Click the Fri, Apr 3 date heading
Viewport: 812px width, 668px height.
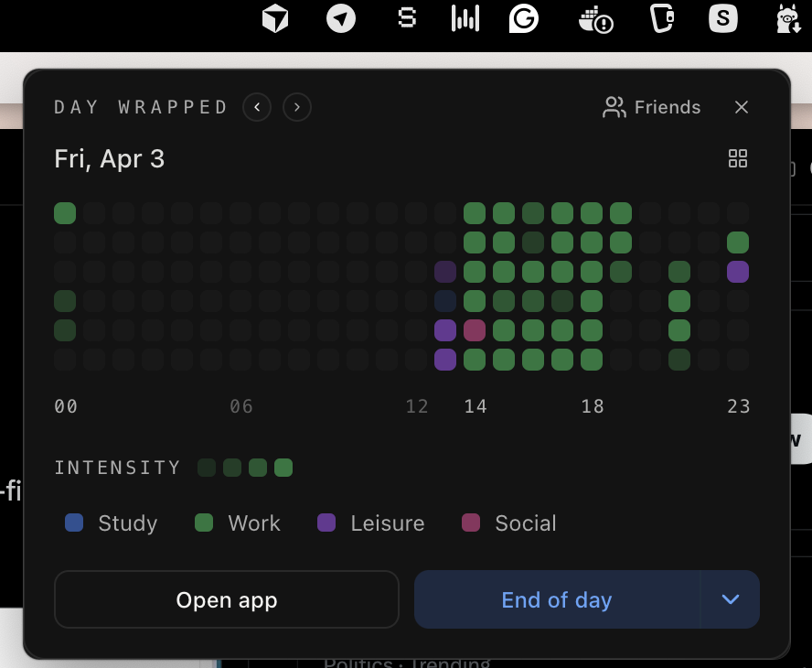tap(109, 158)
